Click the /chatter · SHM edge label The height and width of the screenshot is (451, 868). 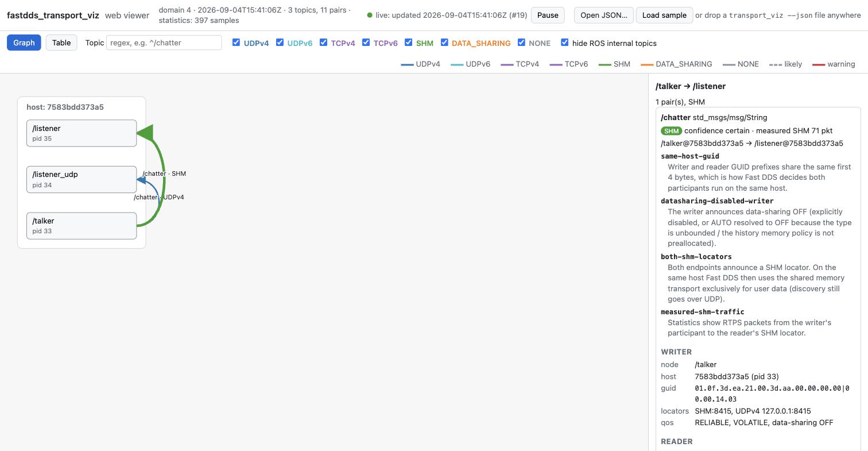coord(164,174)
